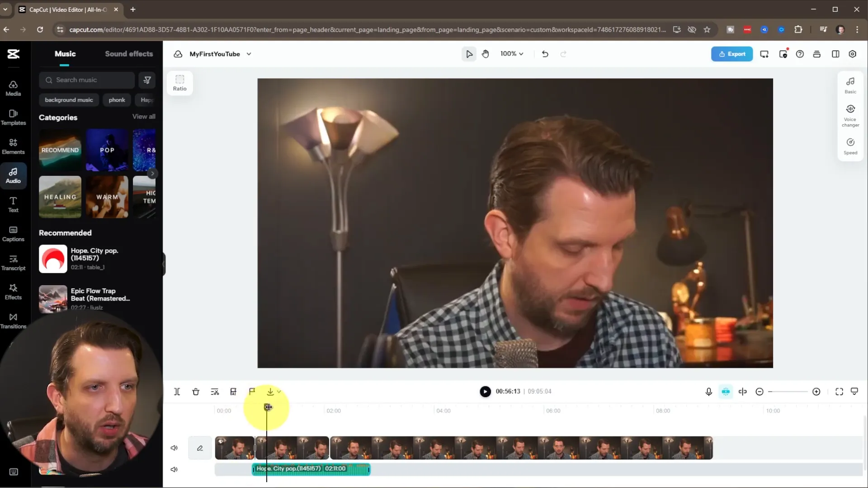Collapse the left media panel

[x=164, y=263]
